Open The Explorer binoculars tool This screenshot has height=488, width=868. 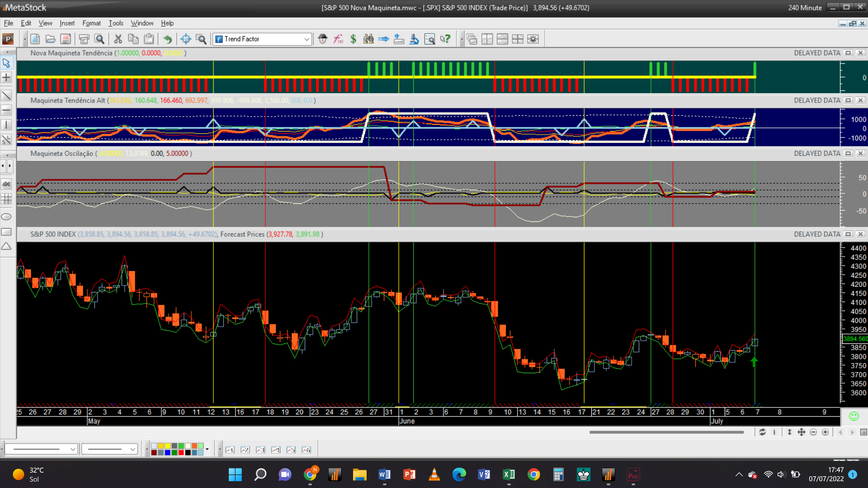pos(368,39)
